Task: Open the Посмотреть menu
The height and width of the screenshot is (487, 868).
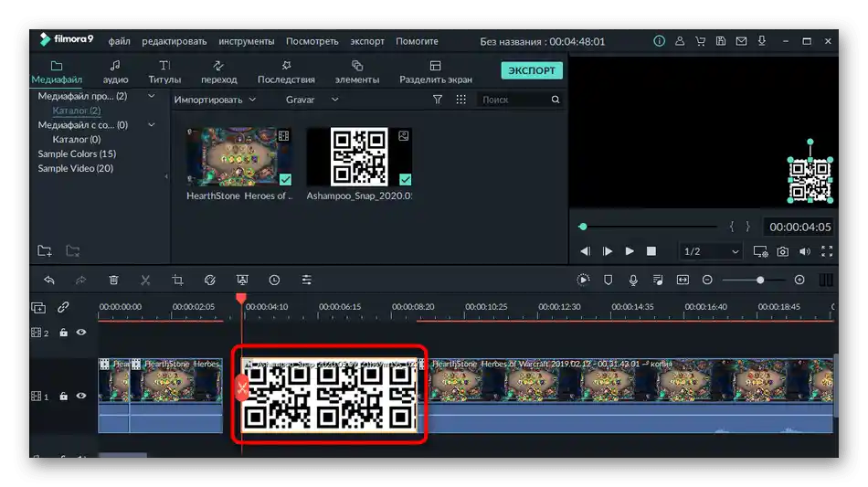Action: (x=312, y=41)
